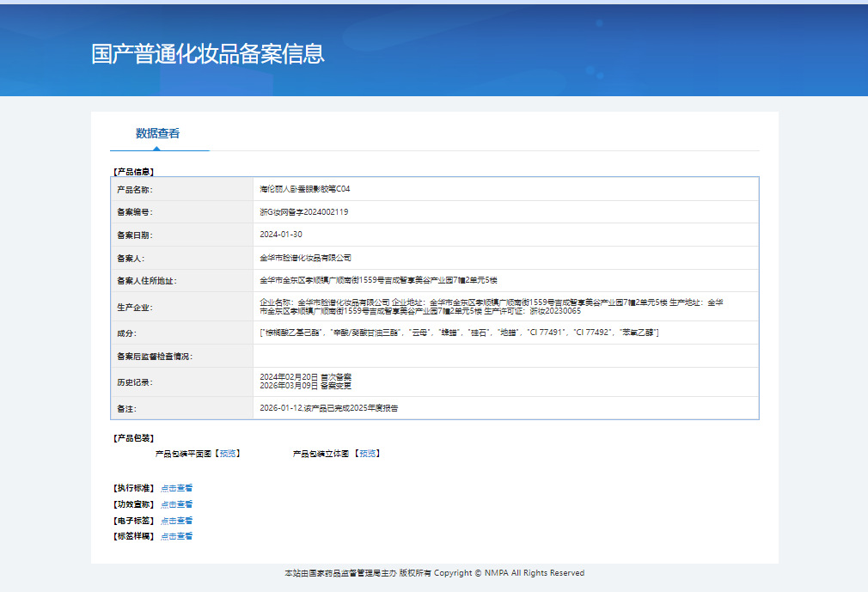This screenshot has width=868, height=592.
Task: Click the 【产品包装】 section heading
Action: tap(133, 438)
